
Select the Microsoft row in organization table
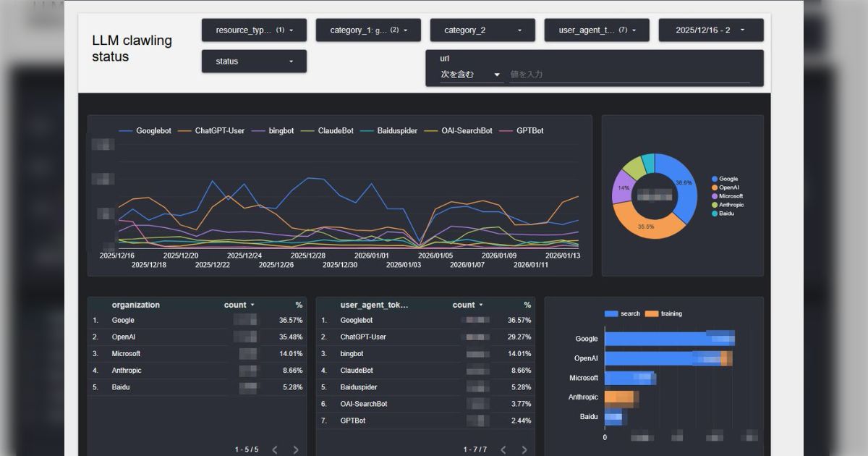[197, 354]
